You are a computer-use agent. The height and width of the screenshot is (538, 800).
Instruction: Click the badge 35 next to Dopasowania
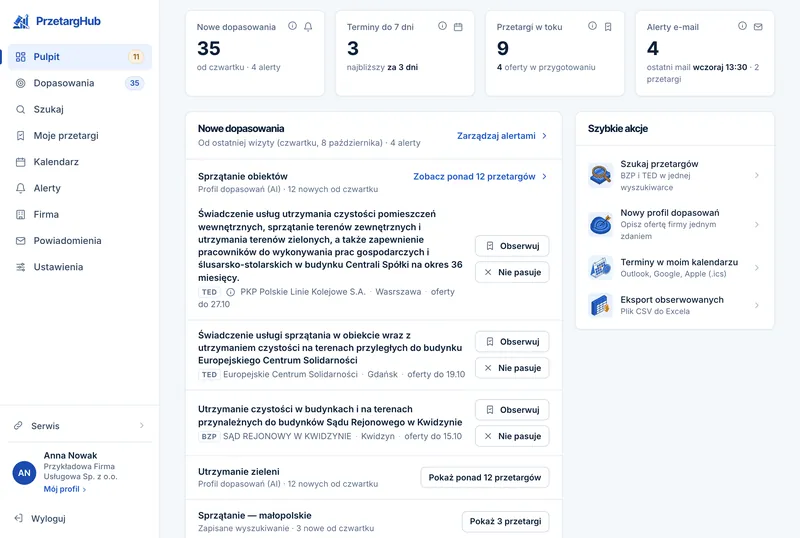coord(134,83)
